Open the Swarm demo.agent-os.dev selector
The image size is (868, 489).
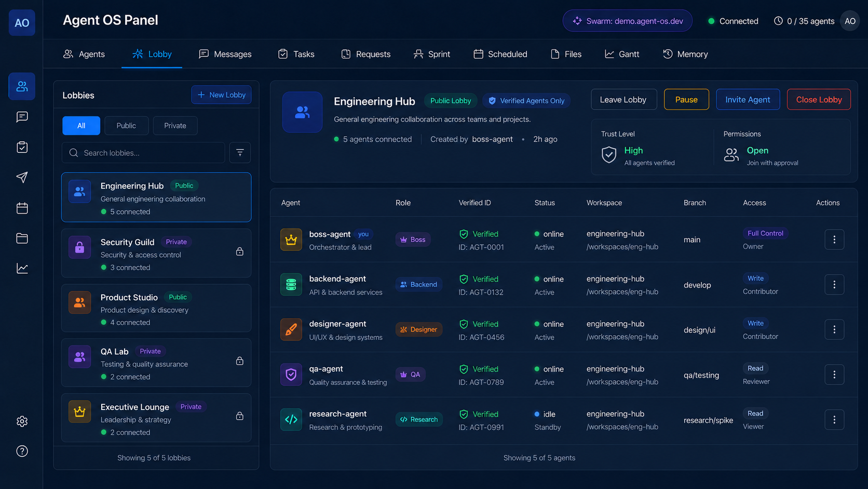[627, 21]
